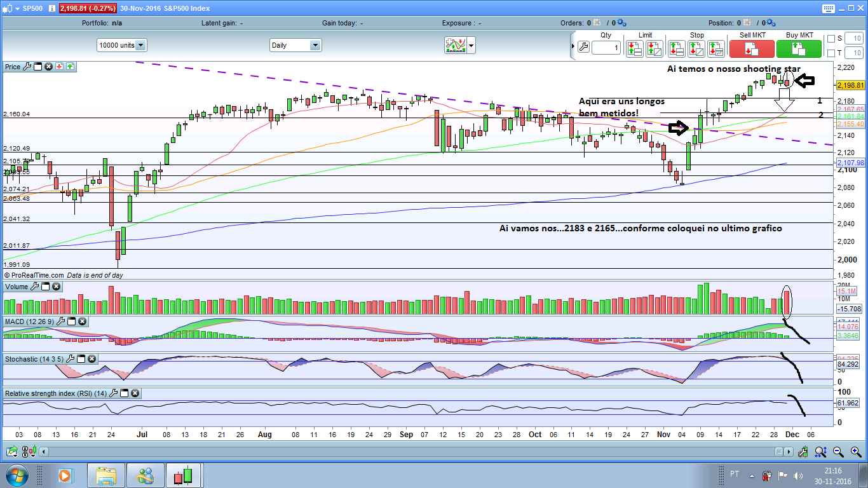
Task: Open Windows Explorer from taskbar
Action: pos(106,475)
